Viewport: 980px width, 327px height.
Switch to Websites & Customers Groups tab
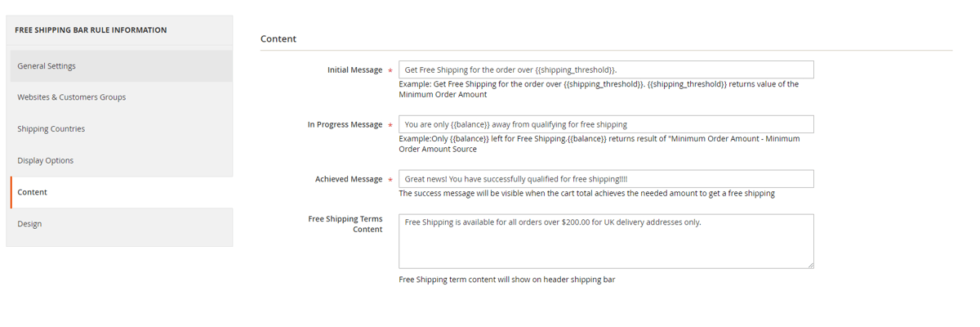click(72, 97)
